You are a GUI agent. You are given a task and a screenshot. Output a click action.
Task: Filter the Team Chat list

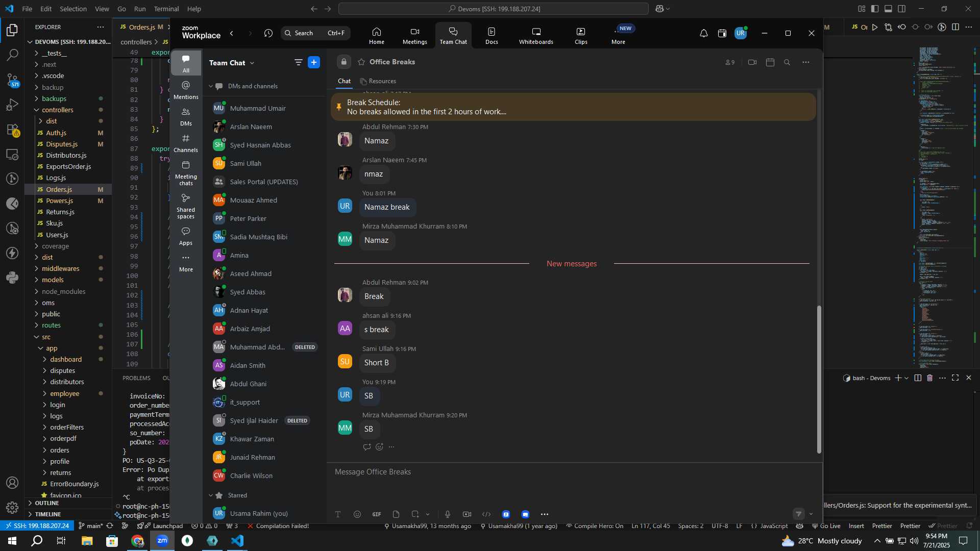tap(298, 62)
